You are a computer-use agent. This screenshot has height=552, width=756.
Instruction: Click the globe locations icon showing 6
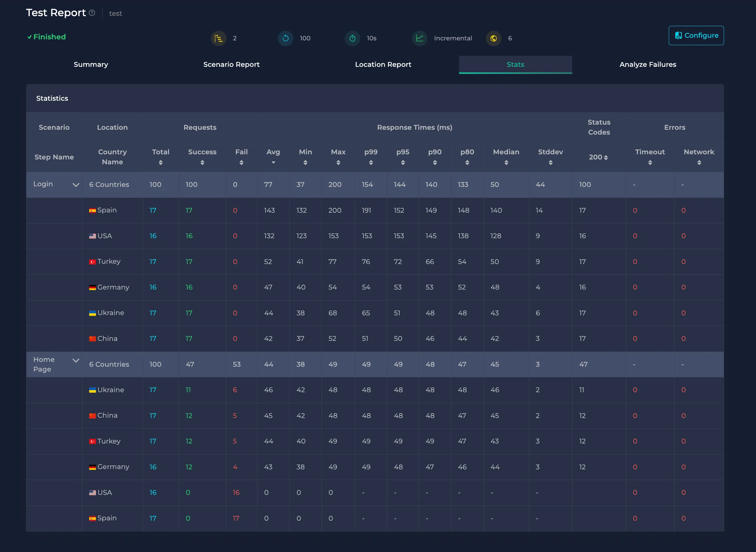point(494,38)
